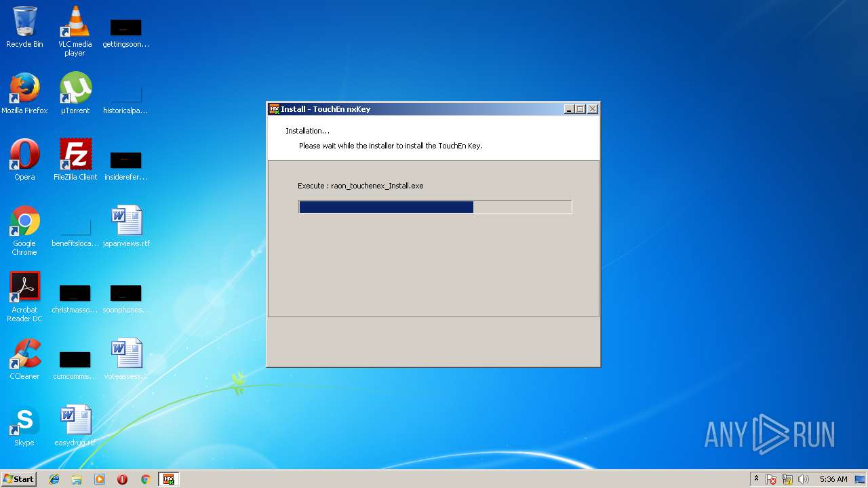Click the Chrome icon in taskbar
Screen dimensions: 868x488
(145, 479)
